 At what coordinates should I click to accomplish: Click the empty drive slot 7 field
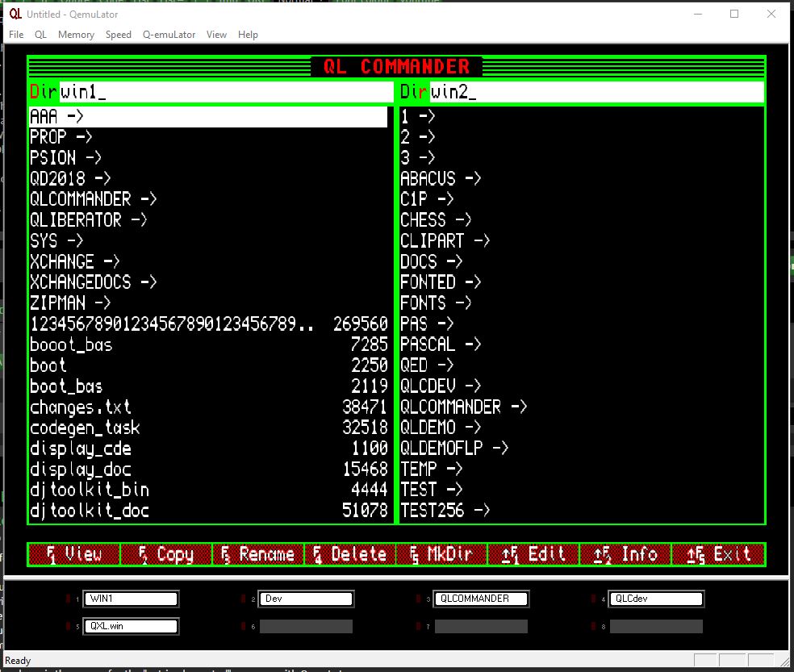(x=481, y=627)
